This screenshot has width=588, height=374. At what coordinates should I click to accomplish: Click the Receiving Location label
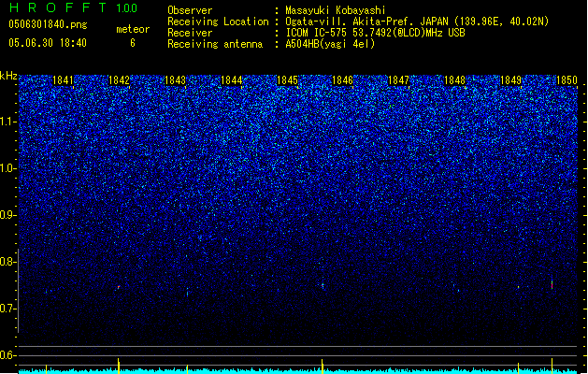point(218,22)
